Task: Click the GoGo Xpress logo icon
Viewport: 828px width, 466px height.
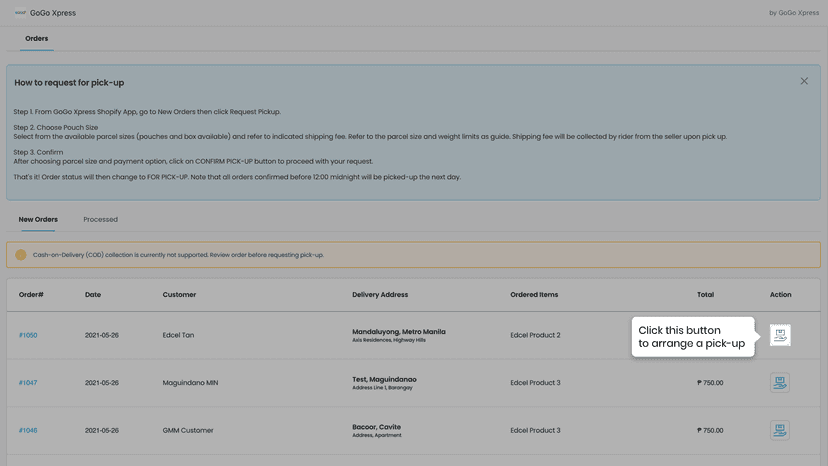Action: tap(20, 13)
